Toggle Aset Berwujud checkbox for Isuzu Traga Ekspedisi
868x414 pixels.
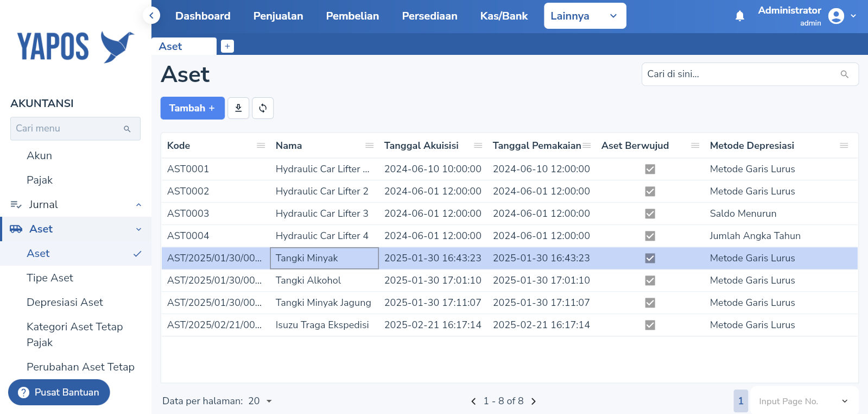650,325
